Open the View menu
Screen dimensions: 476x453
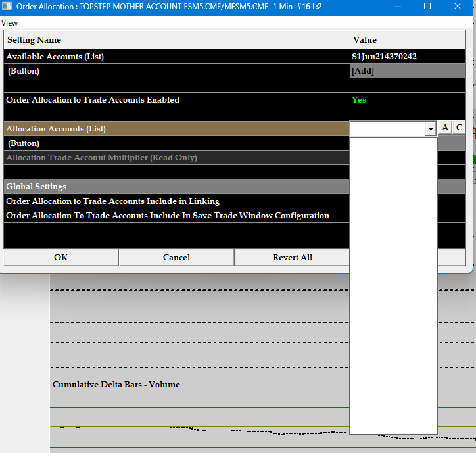[x=10, y=22]
